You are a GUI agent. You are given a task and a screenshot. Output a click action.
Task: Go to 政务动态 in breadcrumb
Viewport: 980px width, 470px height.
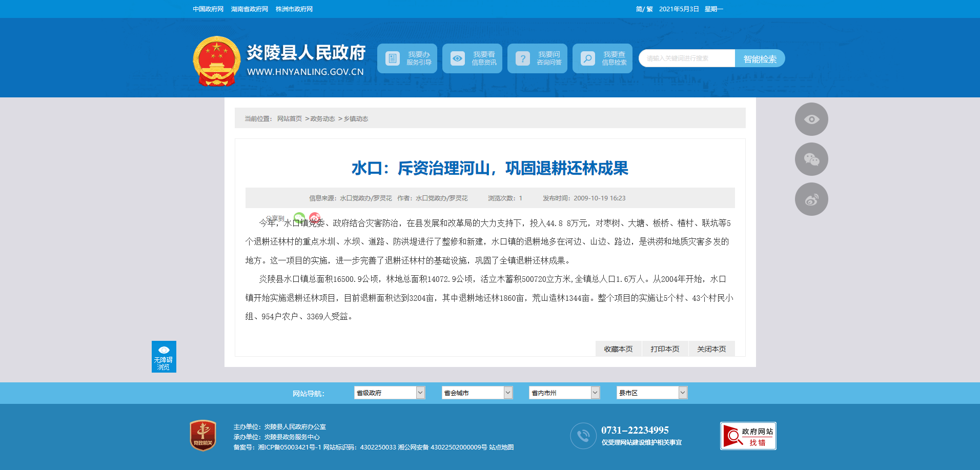tap(322, 119)
